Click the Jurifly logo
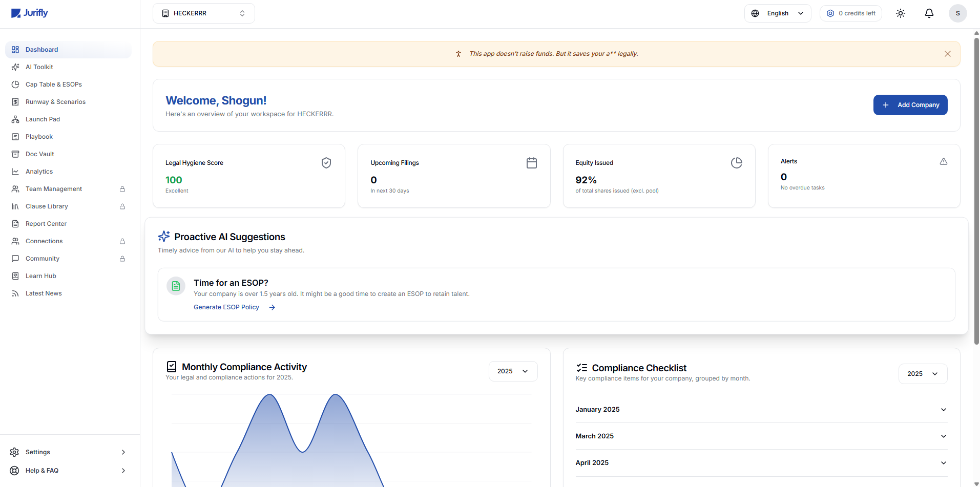 (x=30, y=13)
